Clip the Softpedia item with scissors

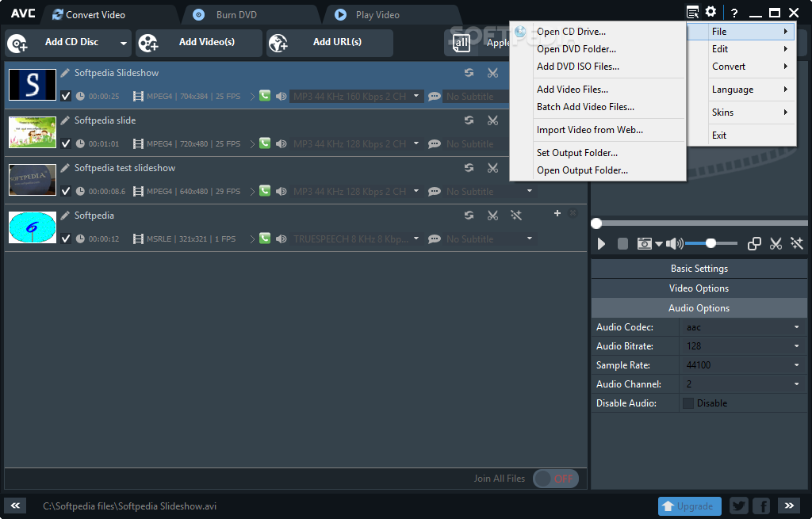pyautogui.click(x=492, y=216)
